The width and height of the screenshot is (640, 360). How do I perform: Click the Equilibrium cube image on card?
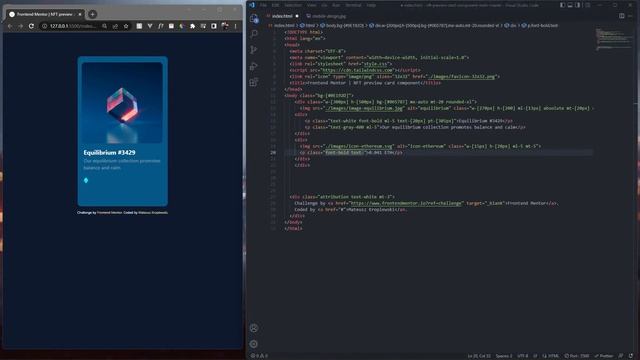tap(122, 103)
